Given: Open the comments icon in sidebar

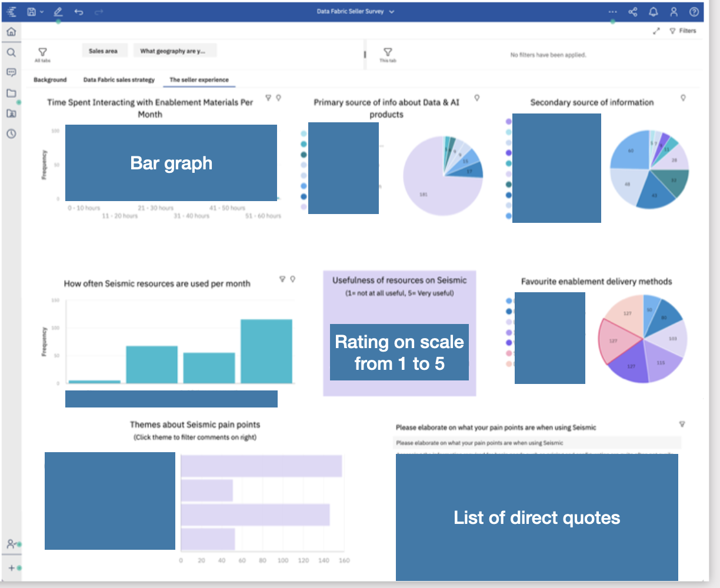Looking at the screenshot, I should tap(11, 72).
